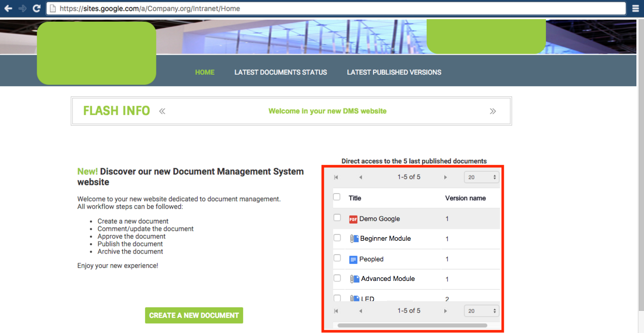Open the top page-size dropdown showing 20
This screenshot has height=333, width=644.
point(481,177)
